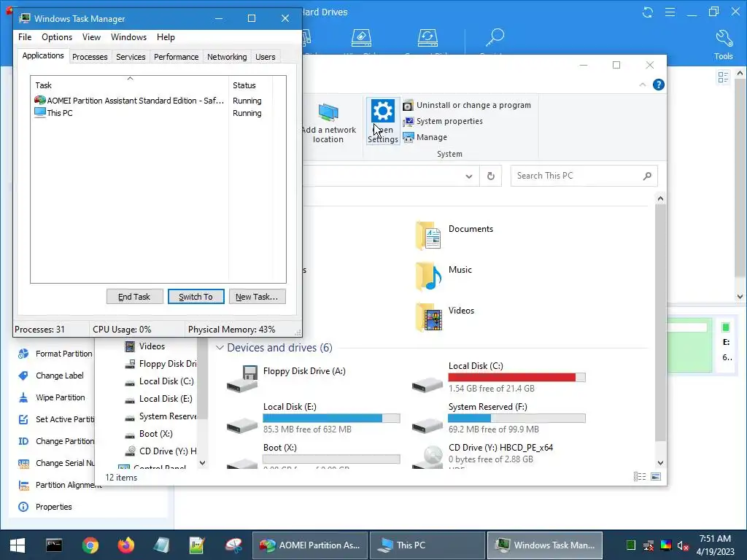747x560 pixels.
Task: Collapse the This PC ribbon chevron
Action: pyautogui.click(x=642, y=85)
